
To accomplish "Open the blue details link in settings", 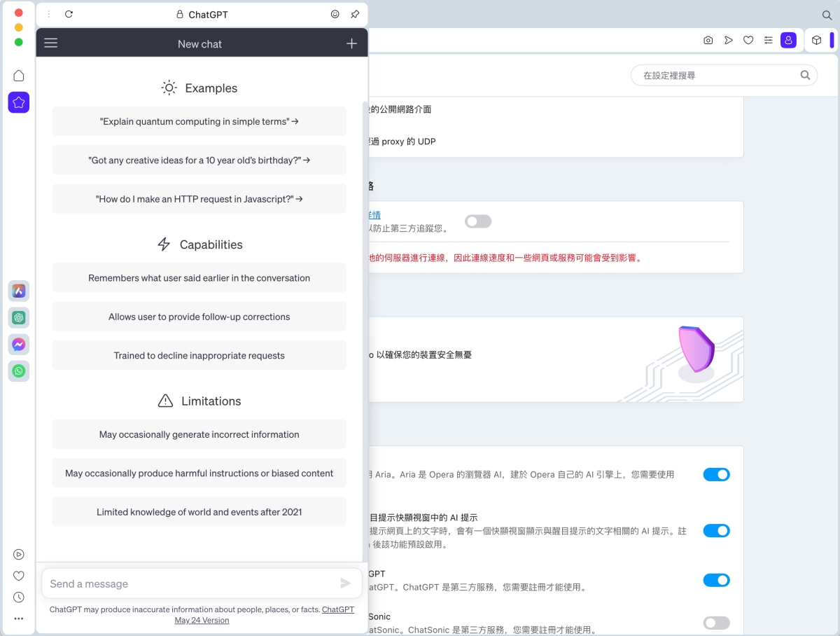I will 374,215.
